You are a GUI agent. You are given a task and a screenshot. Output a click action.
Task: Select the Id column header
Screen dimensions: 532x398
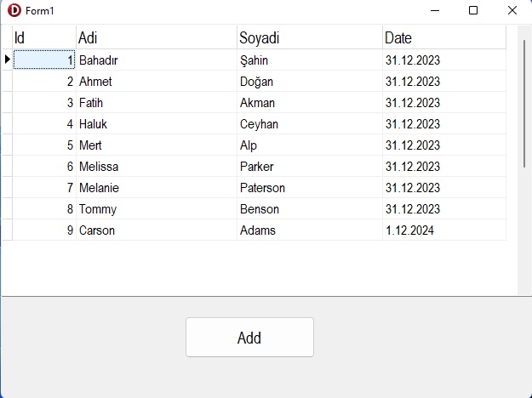coord(44,37)
